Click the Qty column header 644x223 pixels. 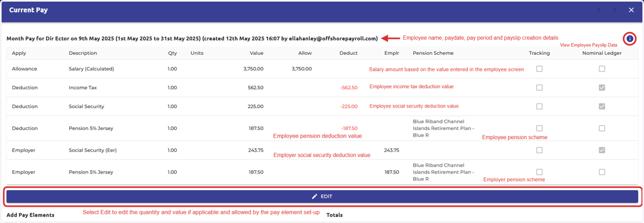click(x=172, y=53)
